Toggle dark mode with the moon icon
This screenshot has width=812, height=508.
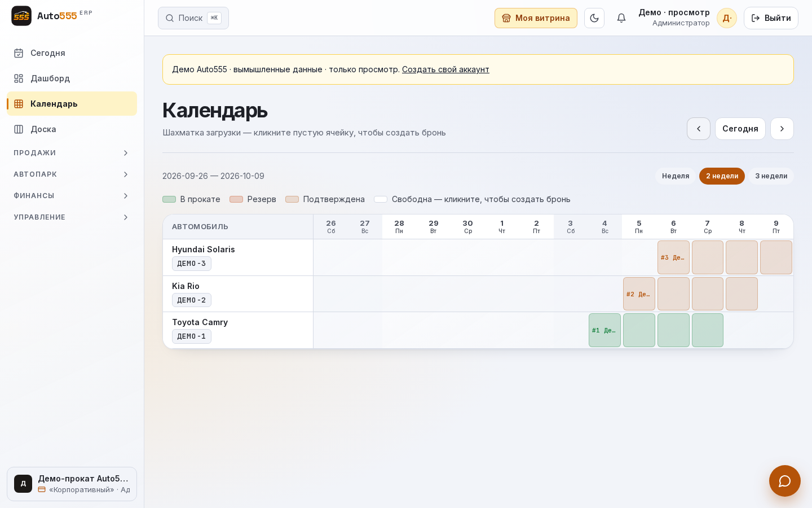click(x=594, y=18)
